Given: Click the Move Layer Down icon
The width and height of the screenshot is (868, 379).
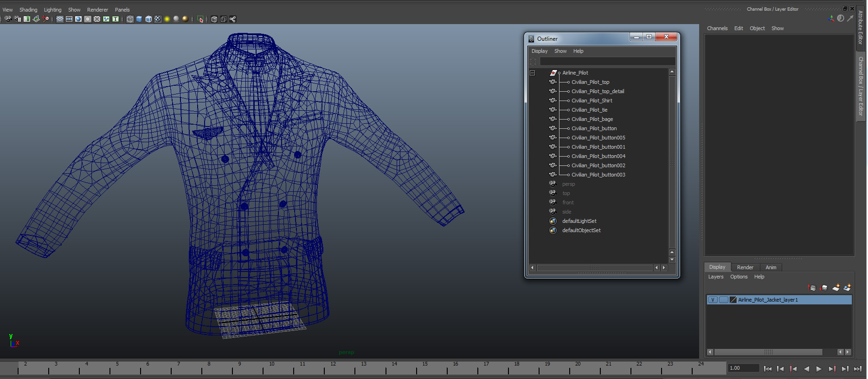Looking at the screenshot, I should coord(824,288).
